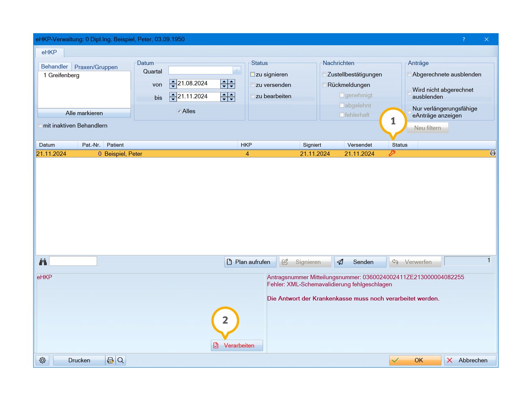The image size is (532, 401).
Task: Select the eHKP tab
Action: pos(49,52)
